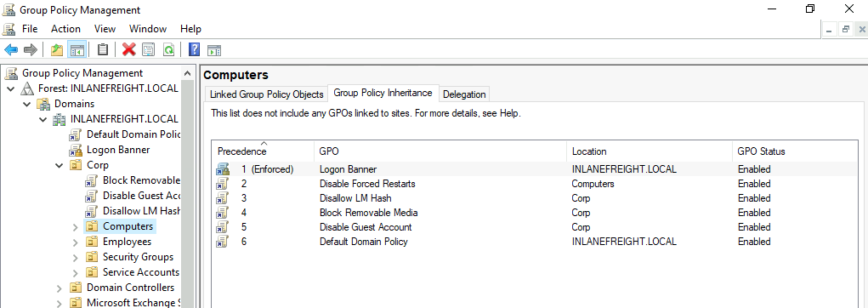The height and width of the screenshot is (308, 868).
Task: Toggle the Show/Hide Action Pane icon
Action: coord(214,50)
